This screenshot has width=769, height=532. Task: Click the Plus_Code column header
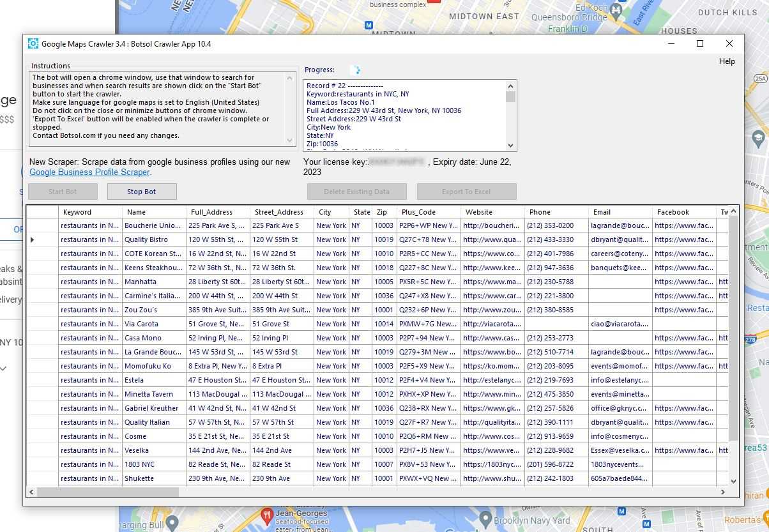coord(429,212)
